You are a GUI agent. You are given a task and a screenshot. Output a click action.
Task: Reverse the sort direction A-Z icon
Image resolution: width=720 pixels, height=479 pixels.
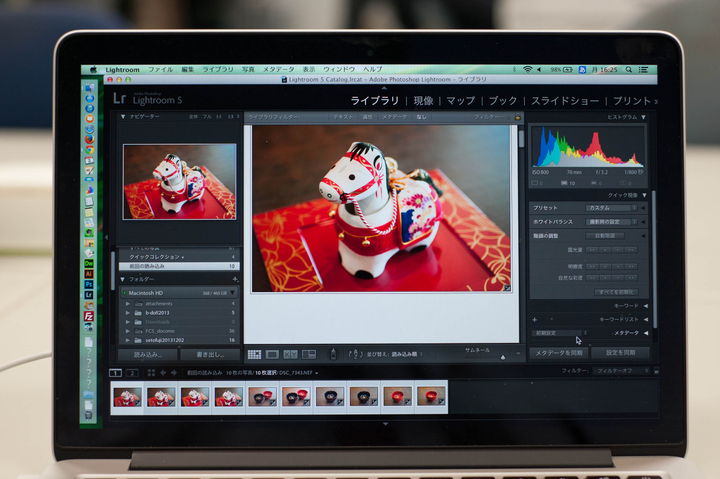pos(354,354)
